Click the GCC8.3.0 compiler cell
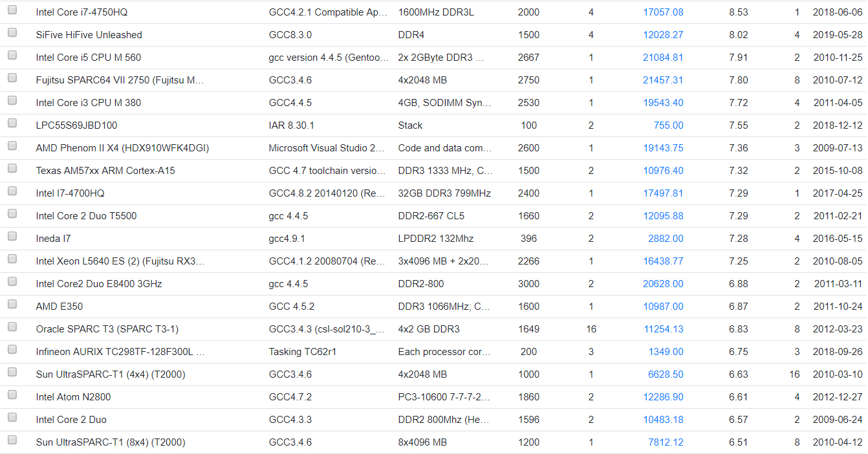The height and width of the screenshot is (454, 868). (x=290, y=35)
